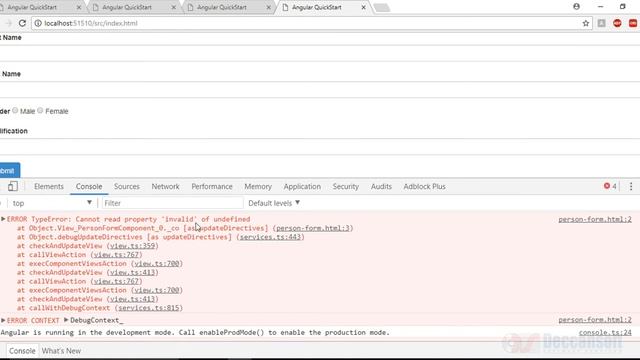The image size is (640, 360).
Task: Switch to the second Angular QuickStart browser tab
Action: point(133,7)
